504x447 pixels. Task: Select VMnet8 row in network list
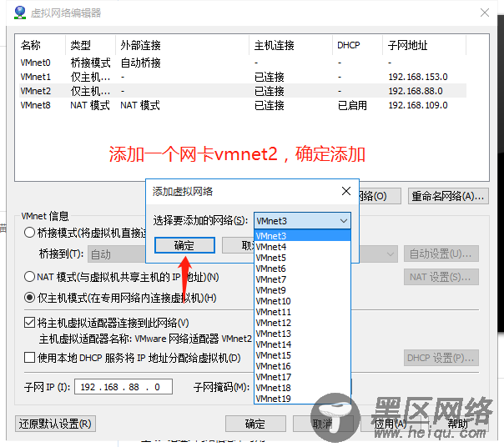point(243,105)
